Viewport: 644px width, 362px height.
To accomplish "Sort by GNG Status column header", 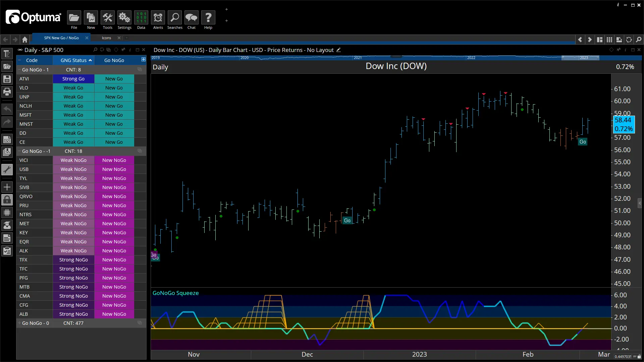I will tap(73, 60).
